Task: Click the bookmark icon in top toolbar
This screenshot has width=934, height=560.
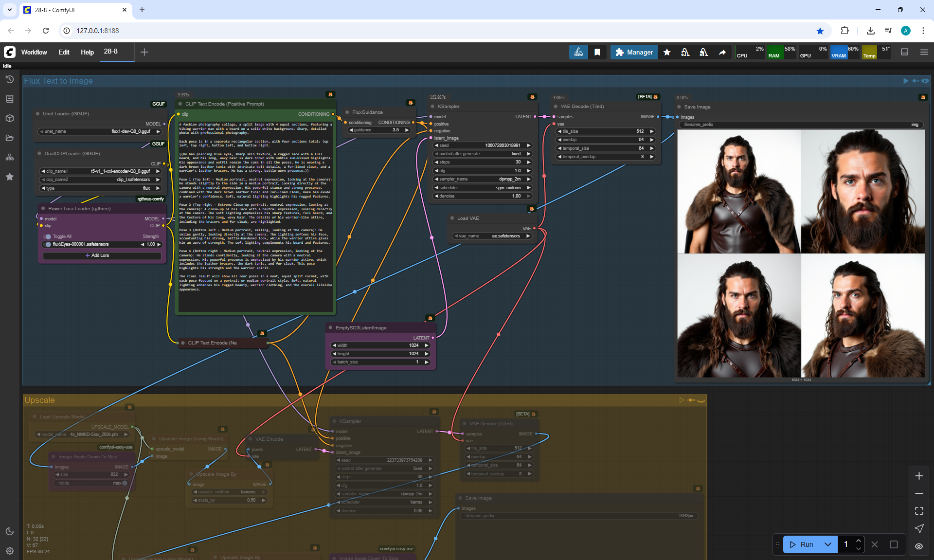Action: [597, 52]
